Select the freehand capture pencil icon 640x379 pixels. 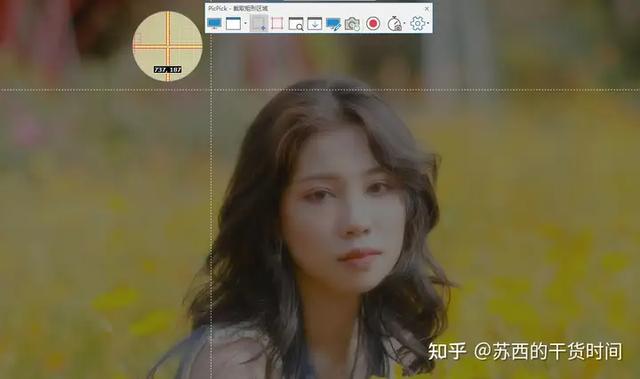333,24
